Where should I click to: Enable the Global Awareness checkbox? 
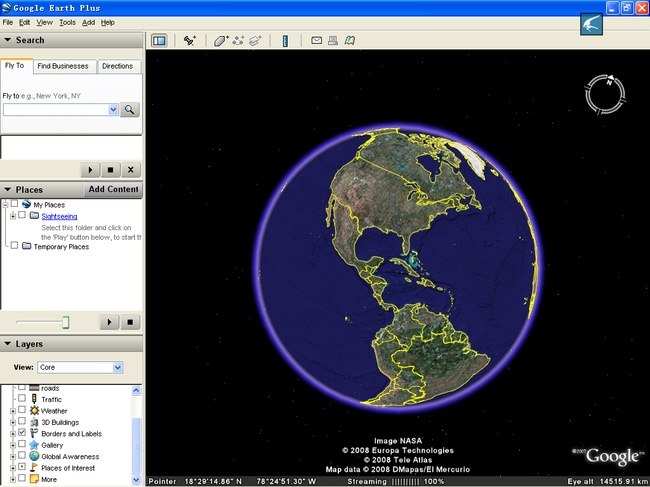point(22,455)
